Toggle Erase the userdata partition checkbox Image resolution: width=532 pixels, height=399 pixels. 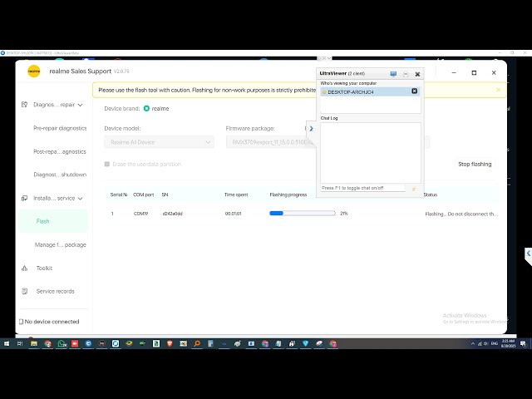tap(107, 165)
